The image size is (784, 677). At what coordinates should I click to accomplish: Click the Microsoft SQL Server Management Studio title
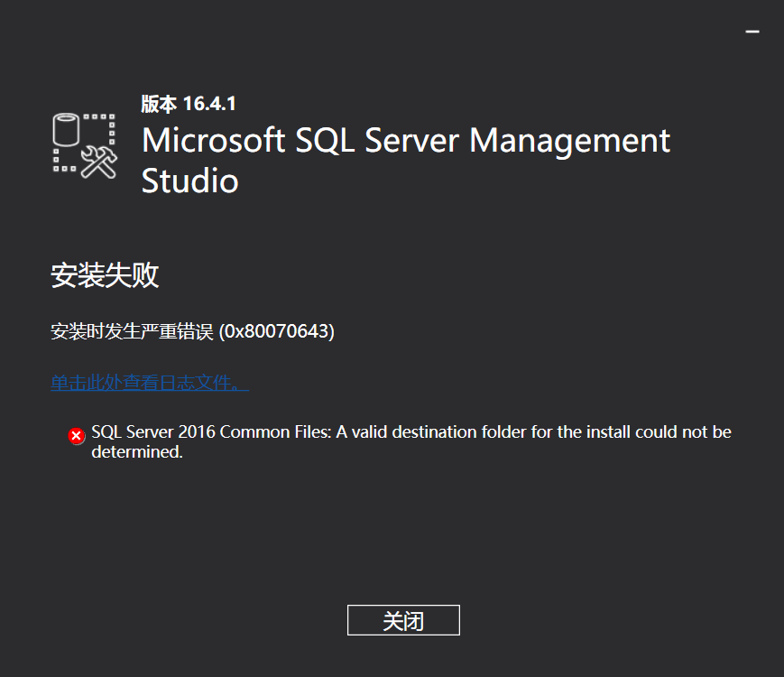pyautogui.click(x=405, y=160)
